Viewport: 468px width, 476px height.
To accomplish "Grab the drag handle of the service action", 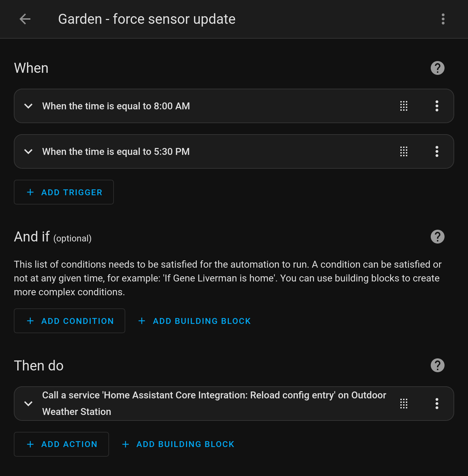I will [404, 404].
